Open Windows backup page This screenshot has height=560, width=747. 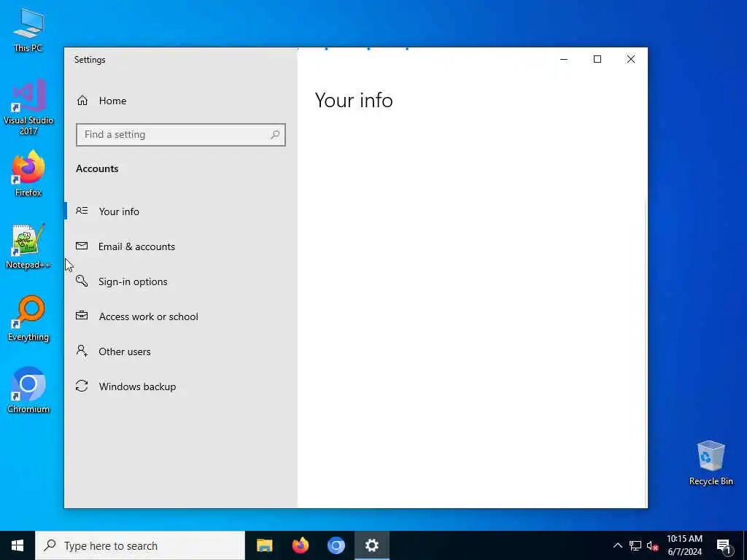click(x=181, y=386)
